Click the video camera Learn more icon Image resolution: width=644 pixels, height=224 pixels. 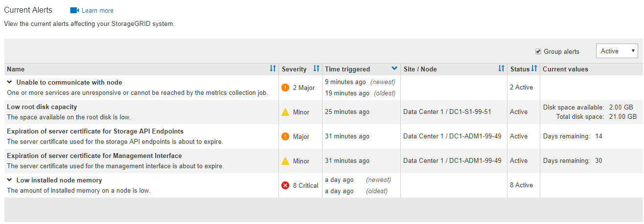coord(74,10)
